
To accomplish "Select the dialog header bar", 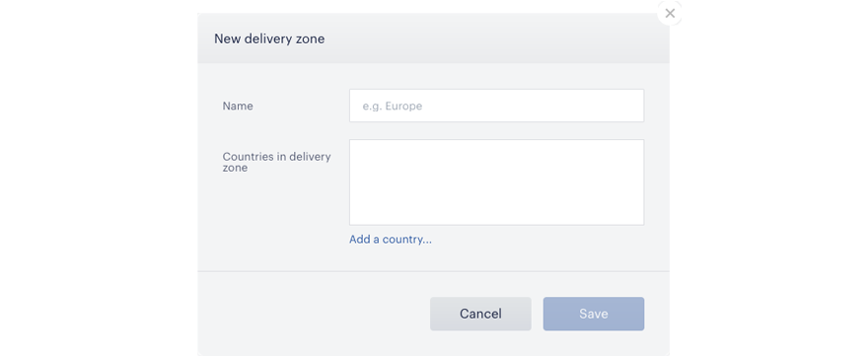I will pyautogui.click(x=433, y=38).
